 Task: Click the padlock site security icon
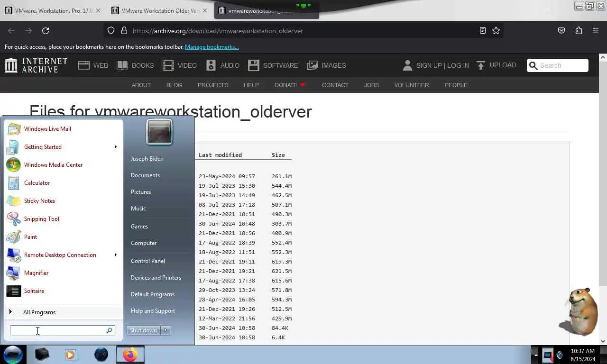pos(124,31)
